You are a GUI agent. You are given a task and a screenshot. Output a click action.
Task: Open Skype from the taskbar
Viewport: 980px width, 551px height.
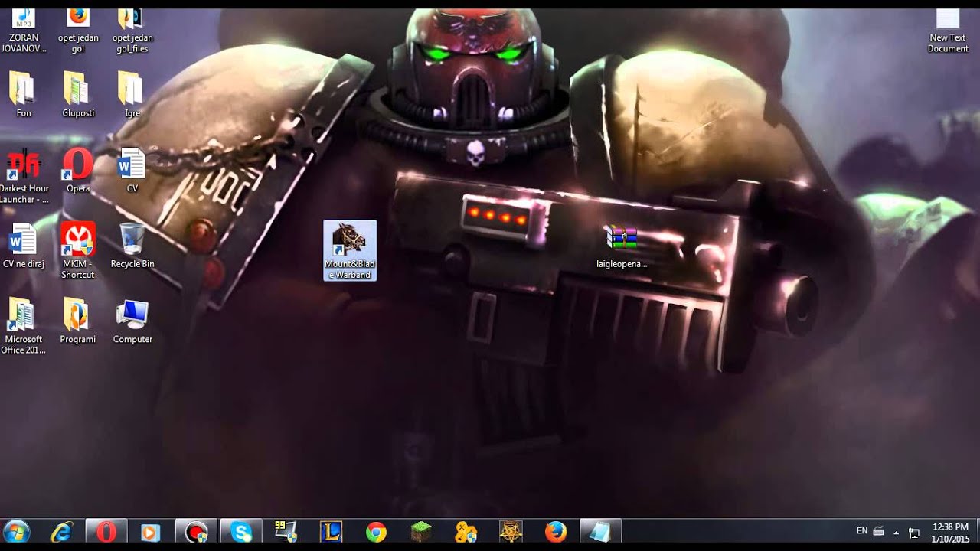(x=241, y=531)
